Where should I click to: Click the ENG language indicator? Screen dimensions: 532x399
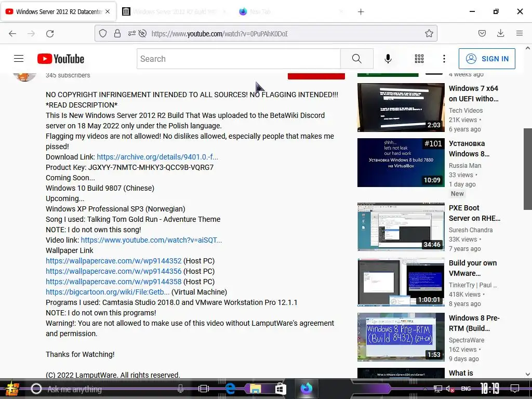coord(466,389)
